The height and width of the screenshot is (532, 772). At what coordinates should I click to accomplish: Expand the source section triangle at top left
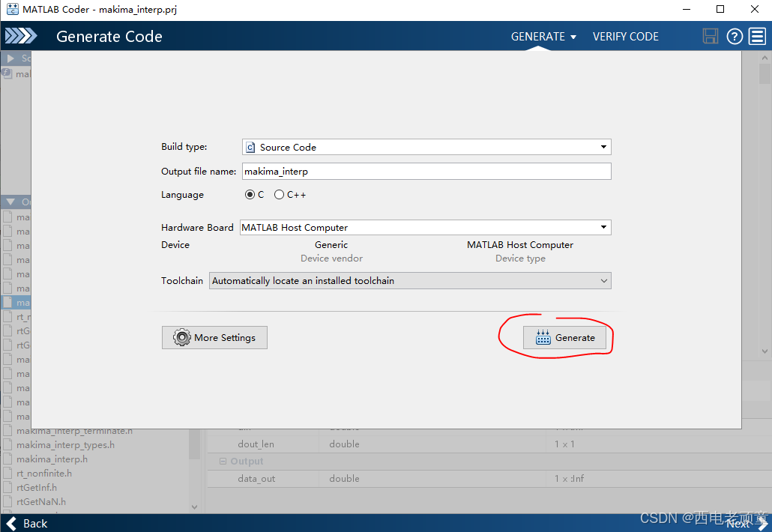pos(10,58)
